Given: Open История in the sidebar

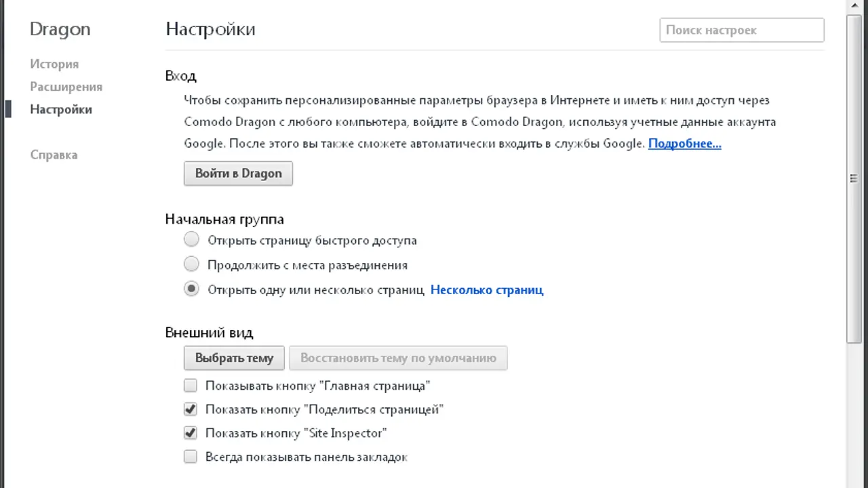Looking at the screenshot, I should 54,64.
